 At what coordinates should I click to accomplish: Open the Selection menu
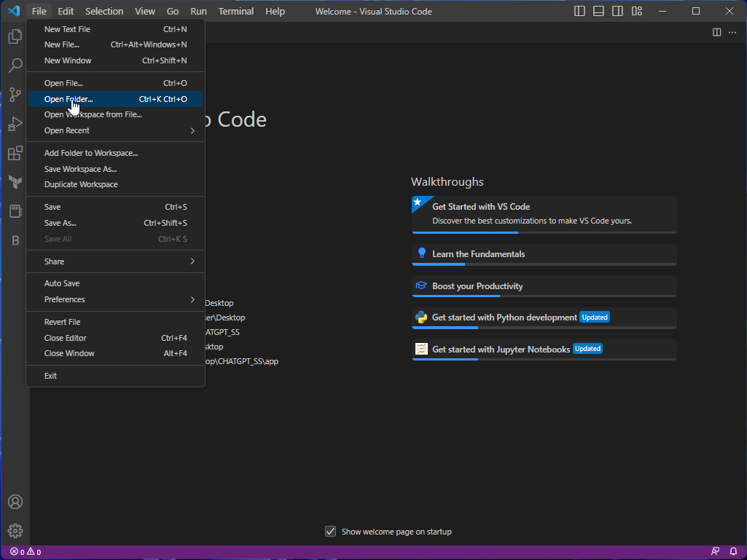click(104, 11)
